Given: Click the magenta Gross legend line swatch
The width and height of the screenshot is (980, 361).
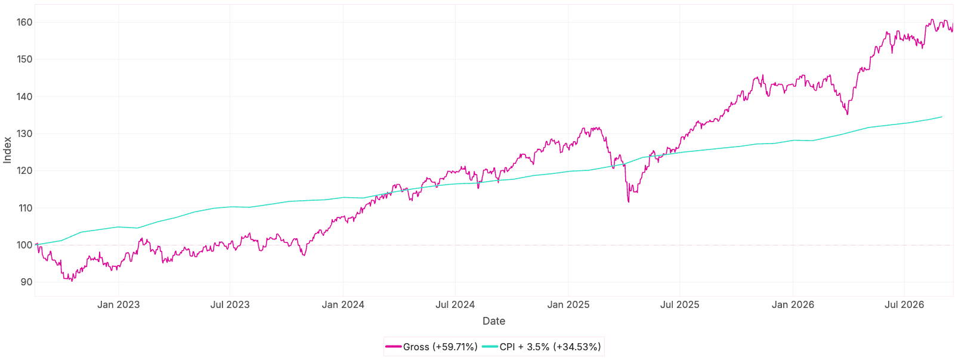Looking at the screenshot, I should click(394, 347).
